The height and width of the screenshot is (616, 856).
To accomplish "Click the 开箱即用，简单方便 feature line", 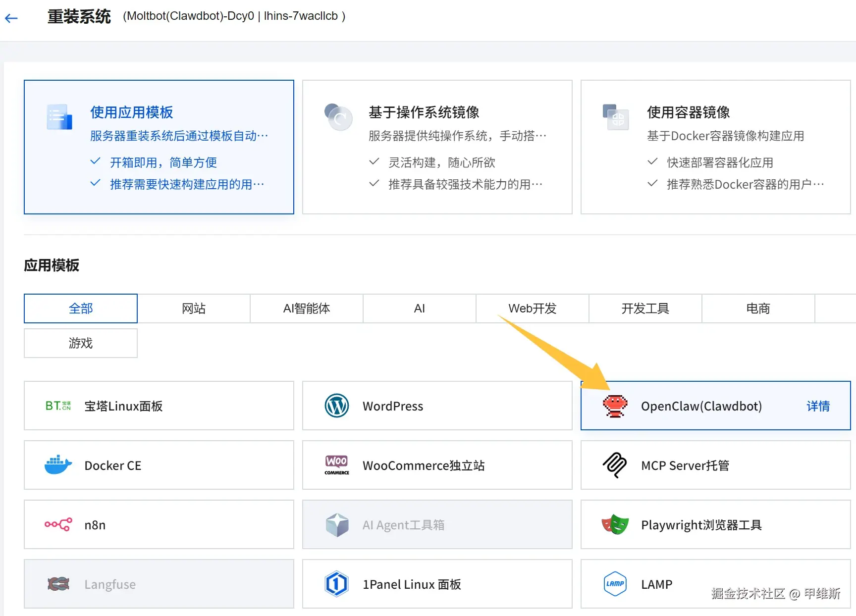I will (163, 162).
